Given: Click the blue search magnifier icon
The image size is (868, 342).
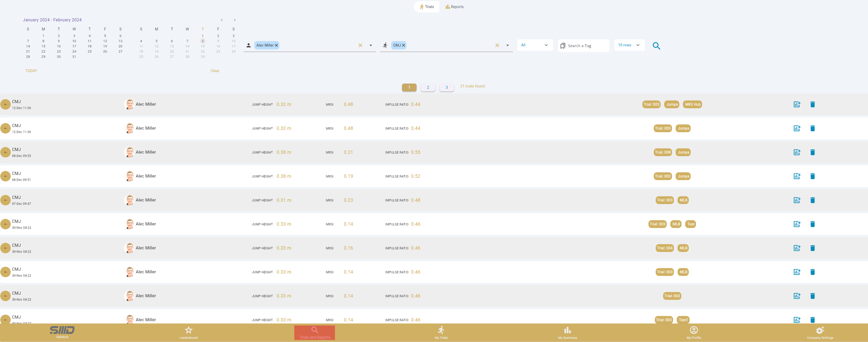Looking at the screenshot, I should coord(656,46).
